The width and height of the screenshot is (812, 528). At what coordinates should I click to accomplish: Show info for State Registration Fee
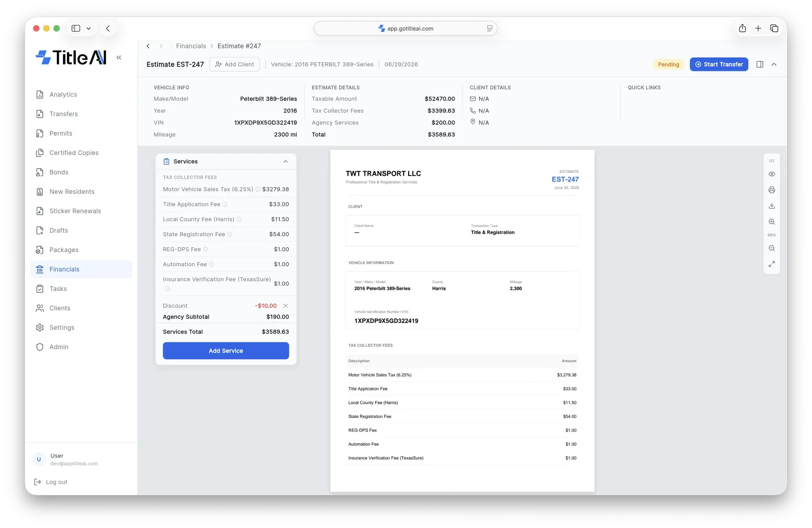pyautogui.click(x=229, y=234)
